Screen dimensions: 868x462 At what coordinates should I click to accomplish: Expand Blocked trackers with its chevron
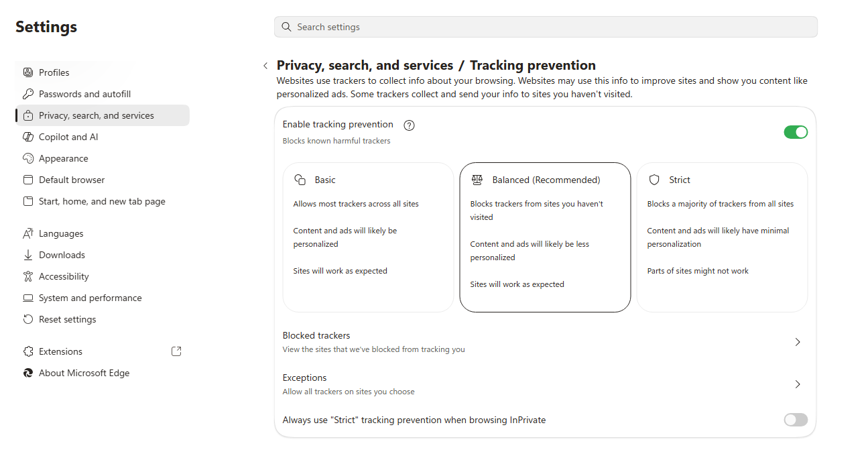click(x=798, y=342)
